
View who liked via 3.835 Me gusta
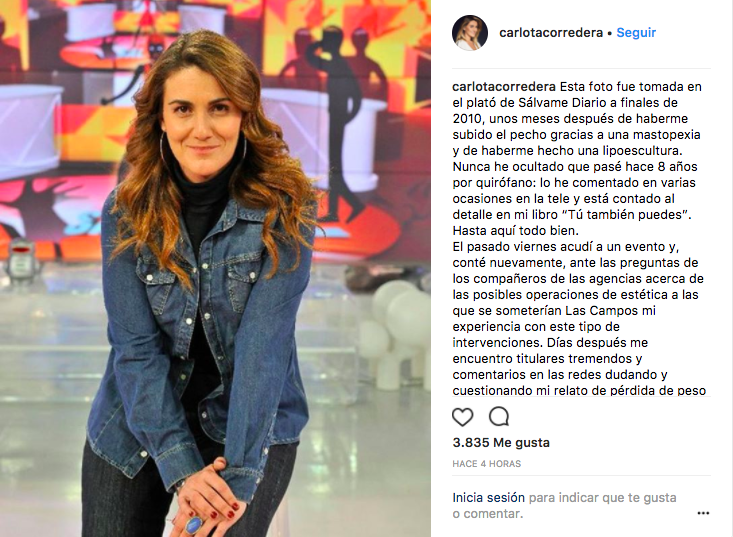pos(501,442)
